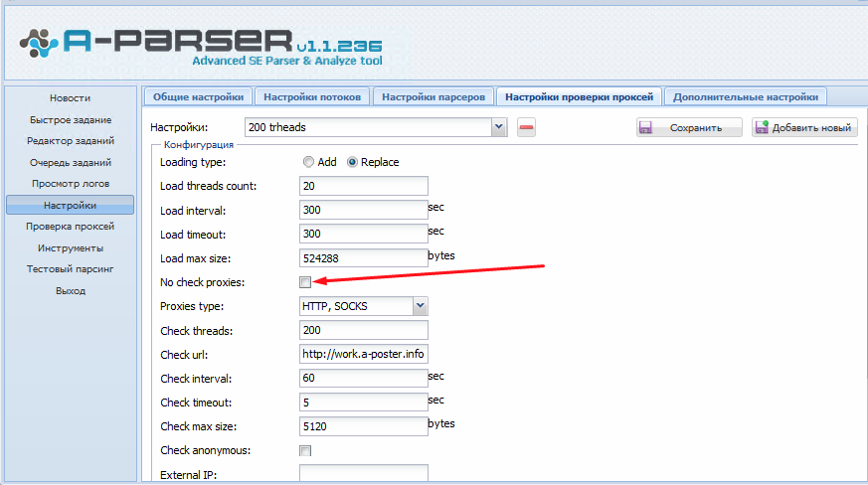
Task: Switch to Общие настройки tab
Action: (x=198, y=96)
